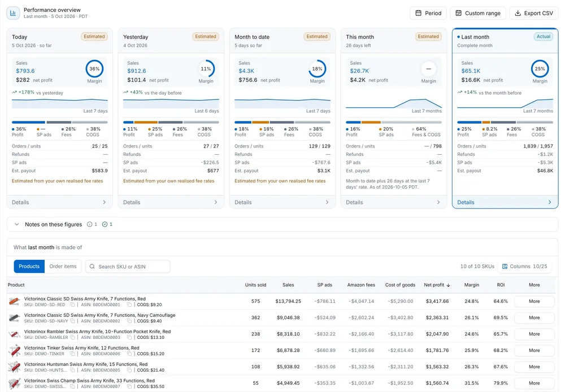This screenshot has width=565, height=392.
Task: Click the +14% trend arrow icon in Last month card
Action: click(x=460, y=92)
